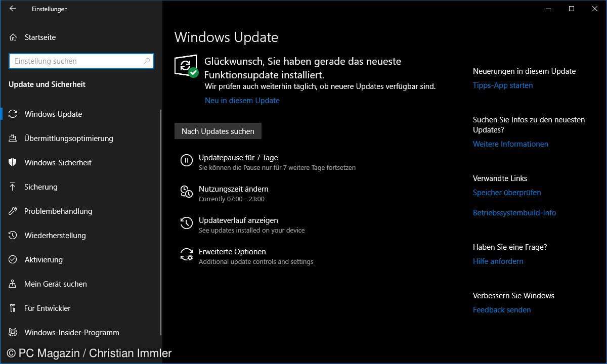Image resolution: width=607 pixels, height=364 pixels.
Task: Click the Speicher überprüfen link
Action: coord(507,193)
